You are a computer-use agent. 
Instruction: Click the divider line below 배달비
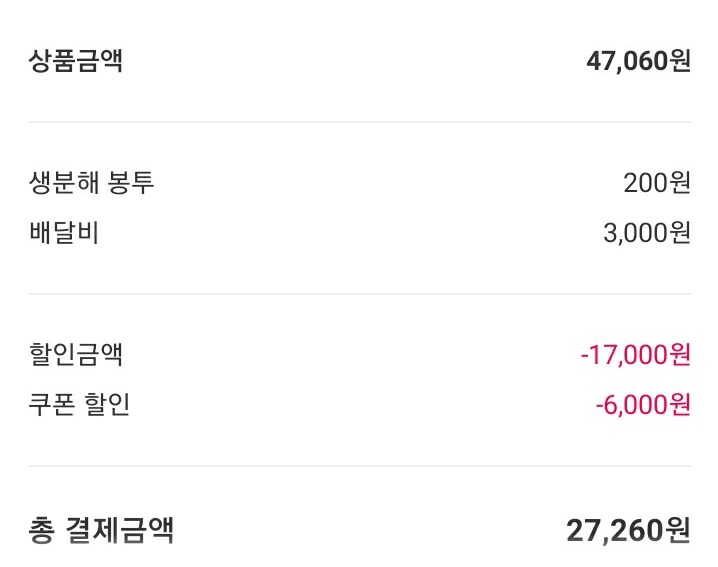tap(359, 294)
